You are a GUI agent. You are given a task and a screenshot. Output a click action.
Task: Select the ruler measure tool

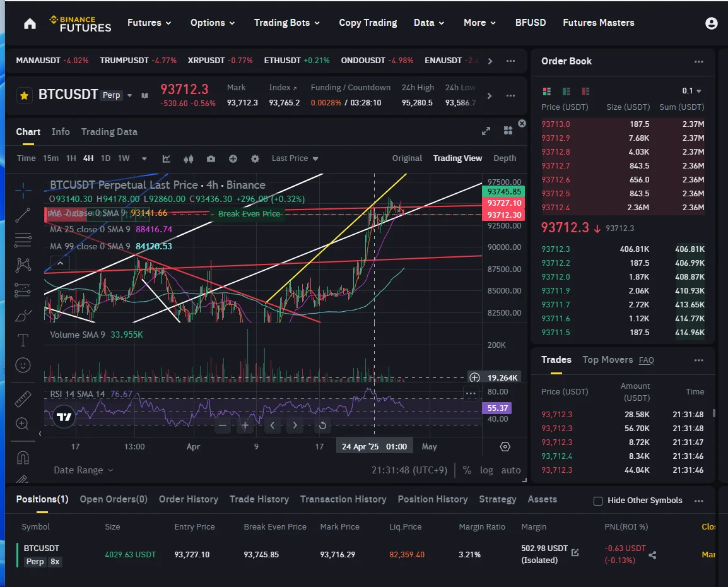[x=23, y=399]
